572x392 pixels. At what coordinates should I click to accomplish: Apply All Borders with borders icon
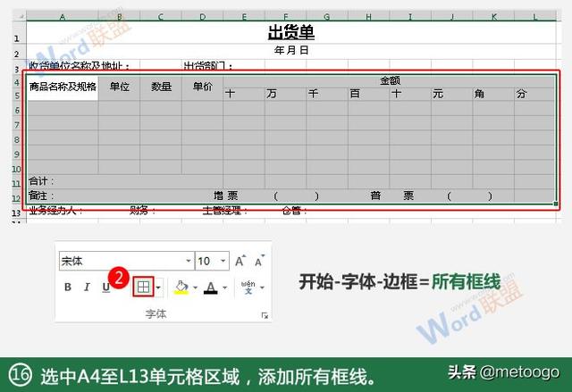click(x=143, y=287)
